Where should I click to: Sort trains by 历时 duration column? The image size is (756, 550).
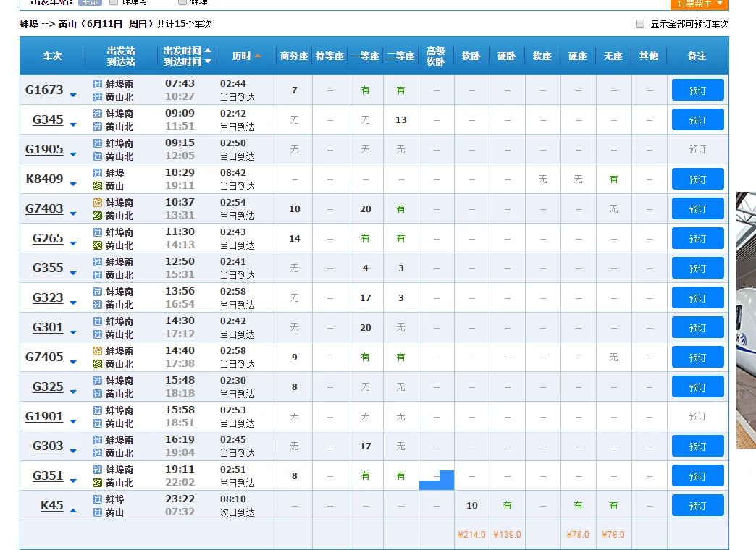(x=243, y=55)
